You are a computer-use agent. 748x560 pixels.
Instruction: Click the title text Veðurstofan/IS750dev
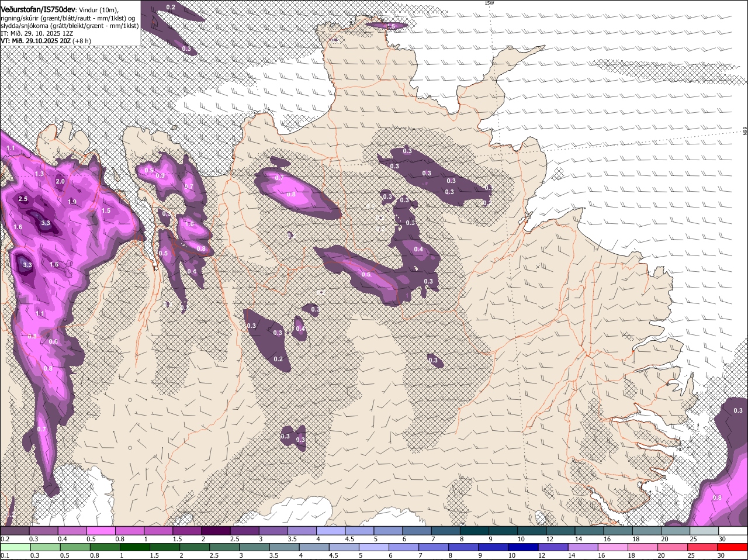38,10
